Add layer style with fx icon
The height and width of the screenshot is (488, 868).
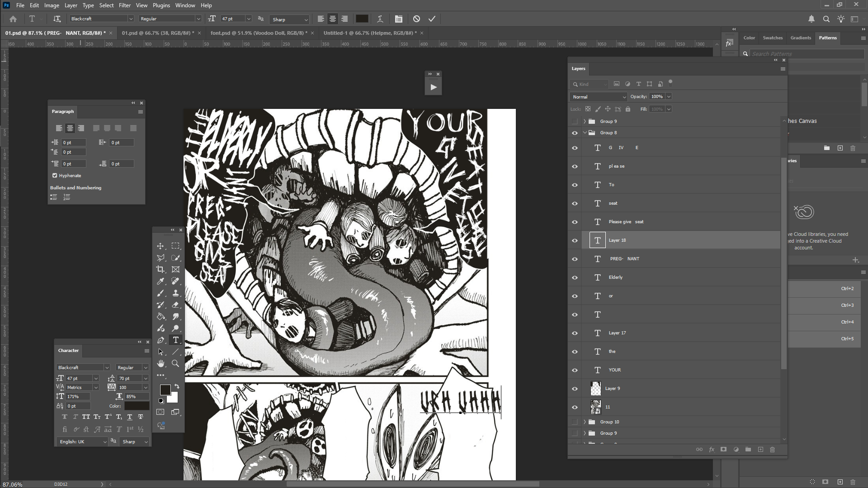712,450
